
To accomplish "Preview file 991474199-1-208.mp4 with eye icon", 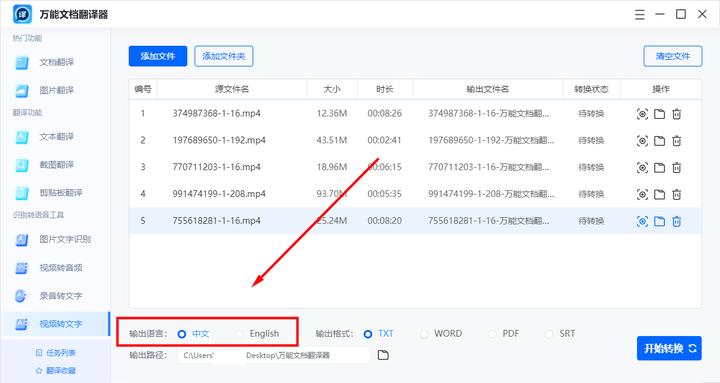I will point(642,194).
